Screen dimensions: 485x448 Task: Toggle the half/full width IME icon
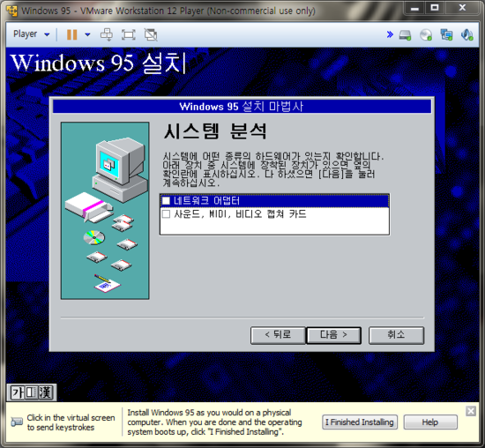pos(31,392)
